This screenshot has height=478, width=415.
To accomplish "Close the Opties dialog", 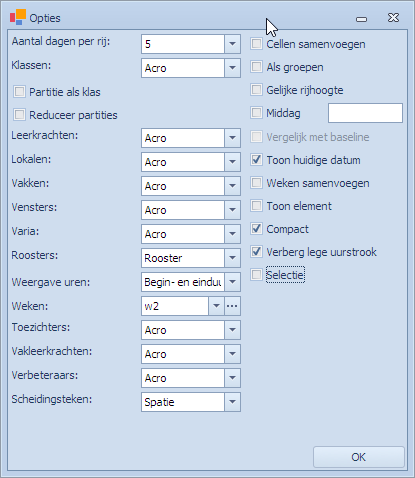I will (x=393, y=18).
